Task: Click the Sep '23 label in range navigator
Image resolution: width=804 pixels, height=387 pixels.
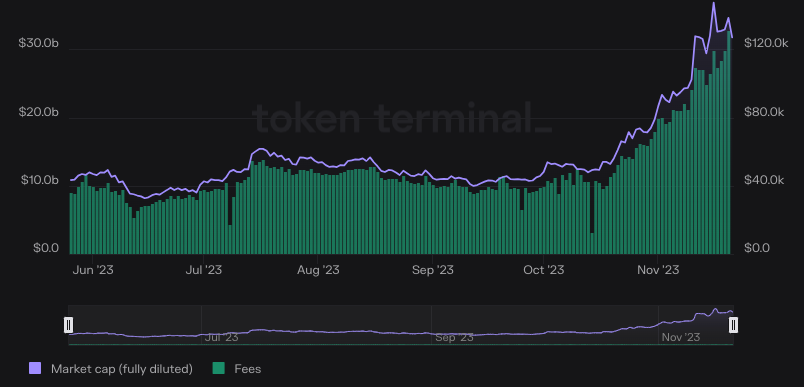Action: (x=454, y=337)
